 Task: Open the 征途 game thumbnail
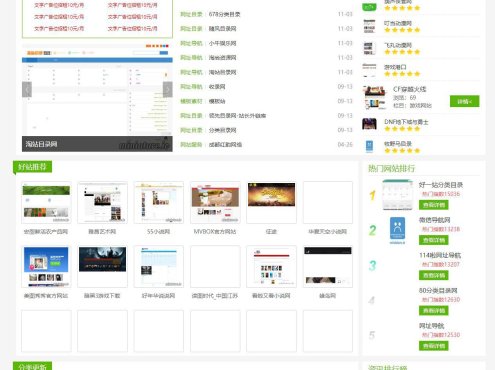pos(271,203)
